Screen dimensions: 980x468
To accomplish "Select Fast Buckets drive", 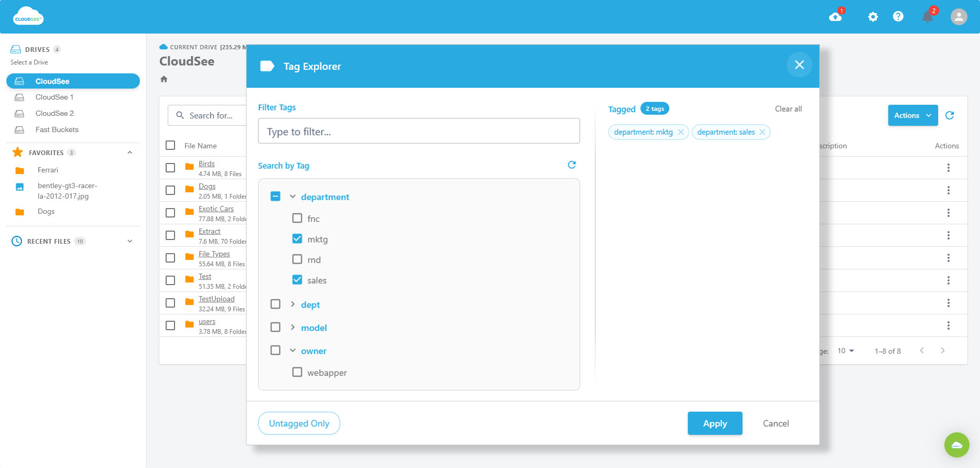I will tap(57, 129).
